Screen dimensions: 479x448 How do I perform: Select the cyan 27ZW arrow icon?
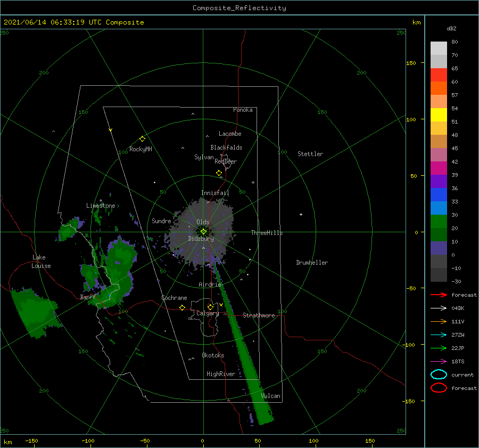coord(439,335)
